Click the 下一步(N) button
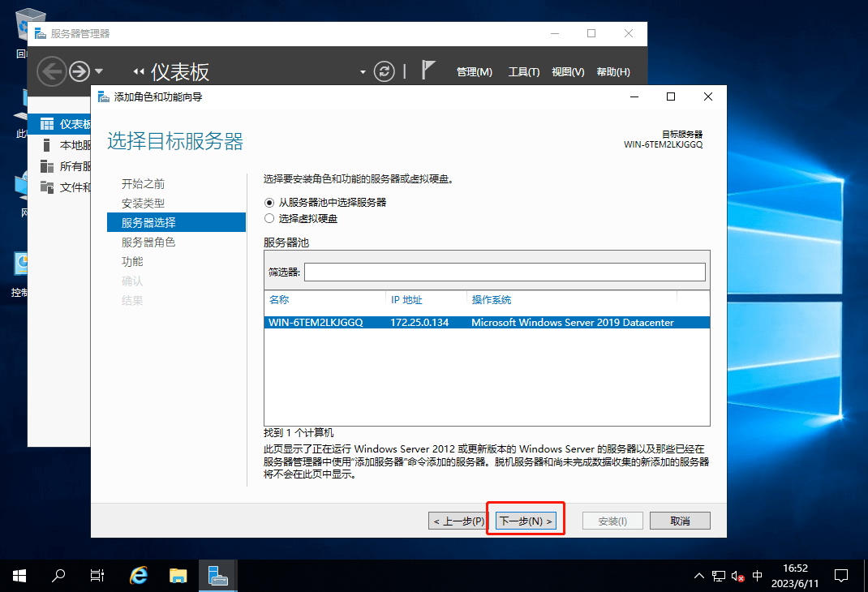This screenshot has height=592, width=868. pyautogui.click(x=526, y=521)
